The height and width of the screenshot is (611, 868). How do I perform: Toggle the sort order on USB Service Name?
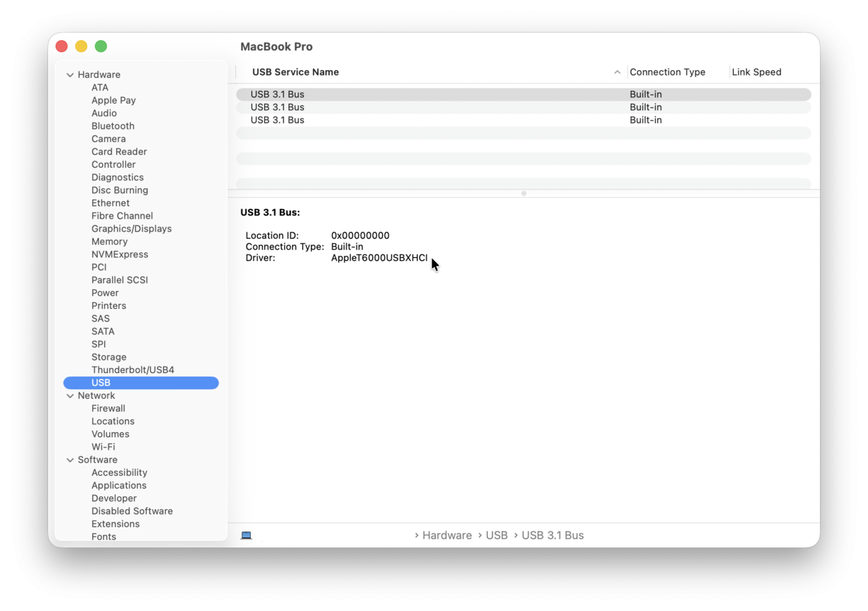pos(295,72)
